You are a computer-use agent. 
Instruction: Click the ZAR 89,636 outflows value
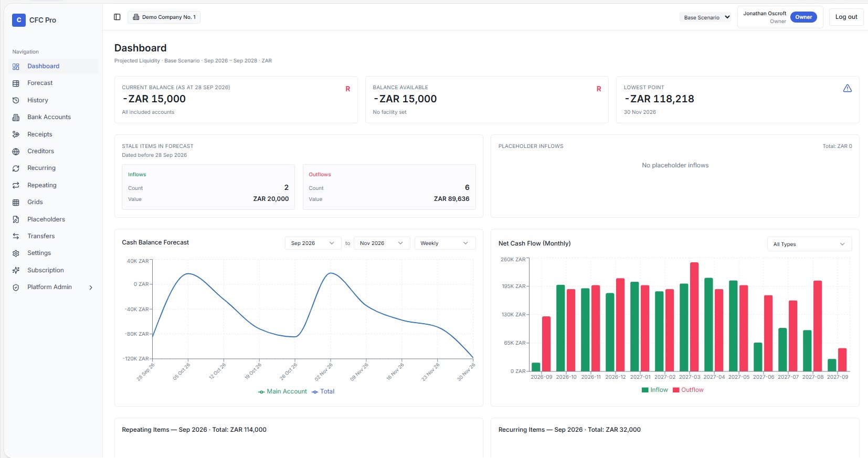[x=451, y=199]
